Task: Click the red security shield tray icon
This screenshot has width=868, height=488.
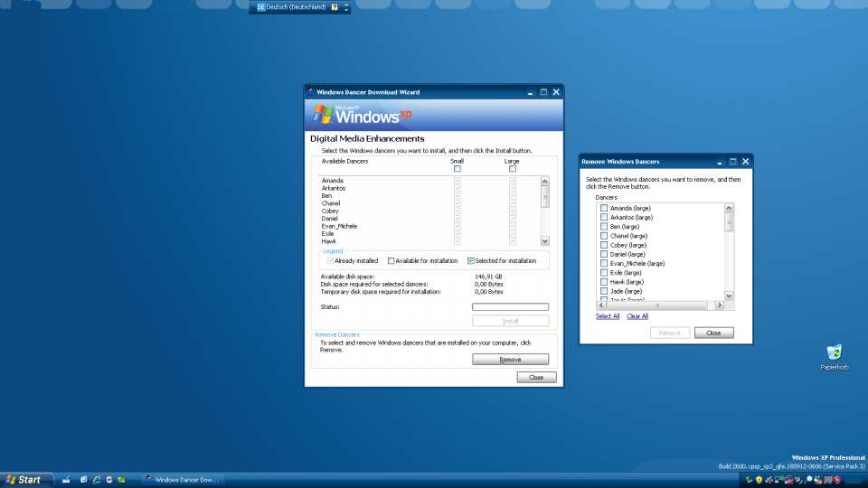Action: coord(837,480)
